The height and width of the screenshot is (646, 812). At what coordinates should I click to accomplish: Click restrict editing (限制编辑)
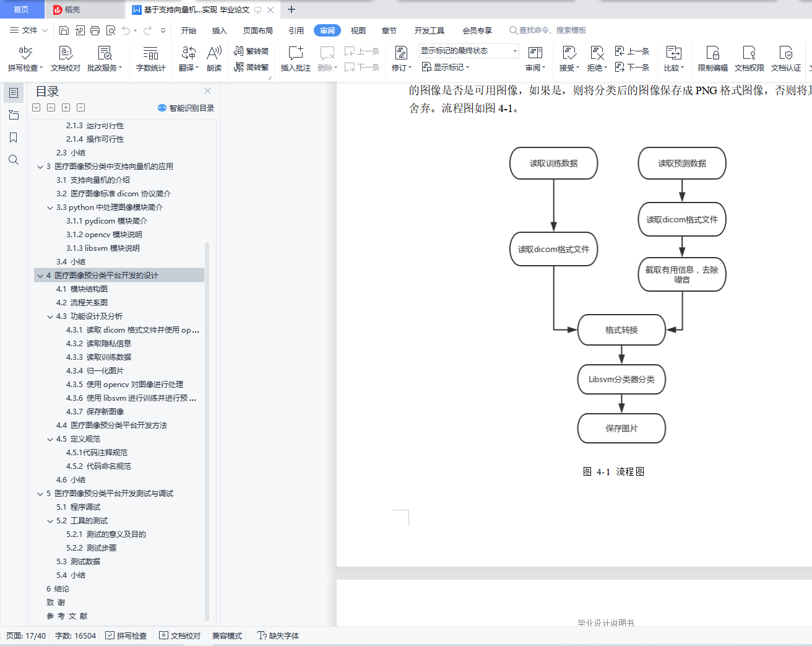pyautogui.click(x=713, y=58)
